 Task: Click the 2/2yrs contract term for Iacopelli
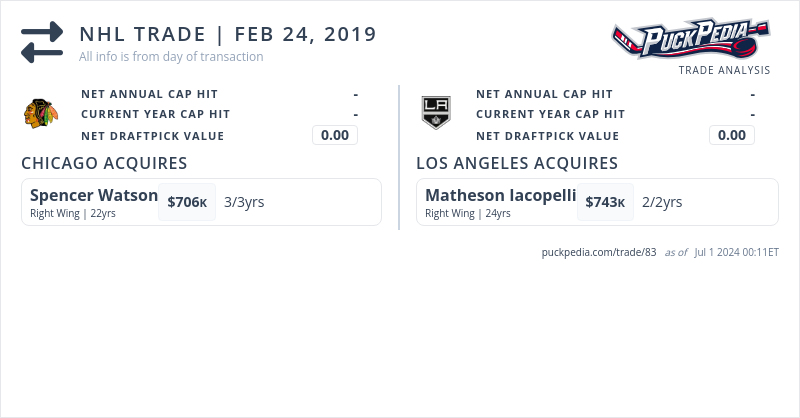coord(662,202)
